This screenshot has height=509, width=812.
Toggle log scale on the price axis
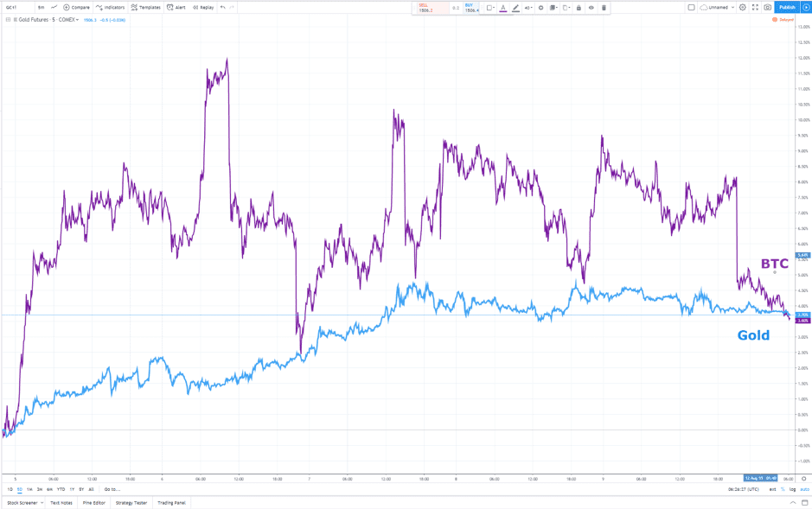pos(792,489)
